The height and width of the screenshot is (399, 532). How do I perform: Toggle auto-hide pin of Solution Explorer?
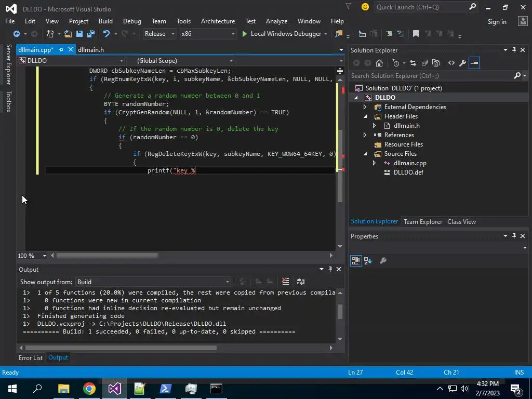(514, 50)
